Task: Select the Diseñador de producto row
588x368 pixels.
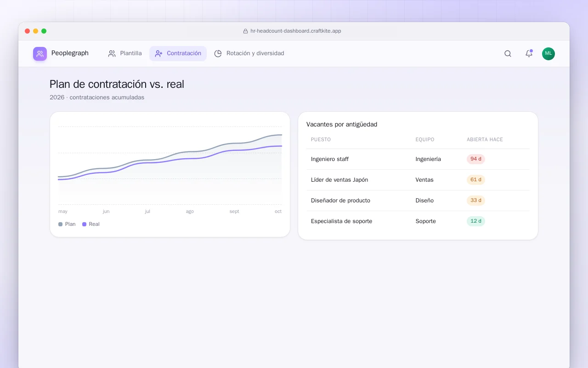Action: (418, 201)
